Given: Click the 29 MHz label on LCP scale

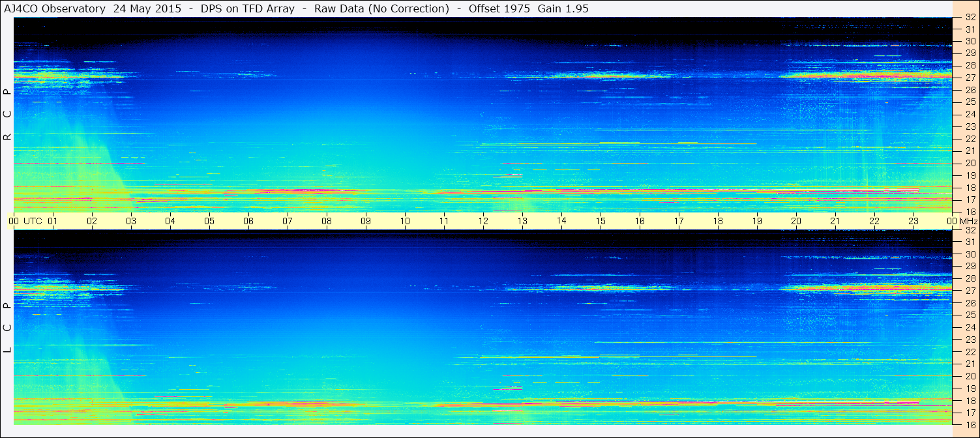Looking at the screenshot, I should tap(970, 267).
